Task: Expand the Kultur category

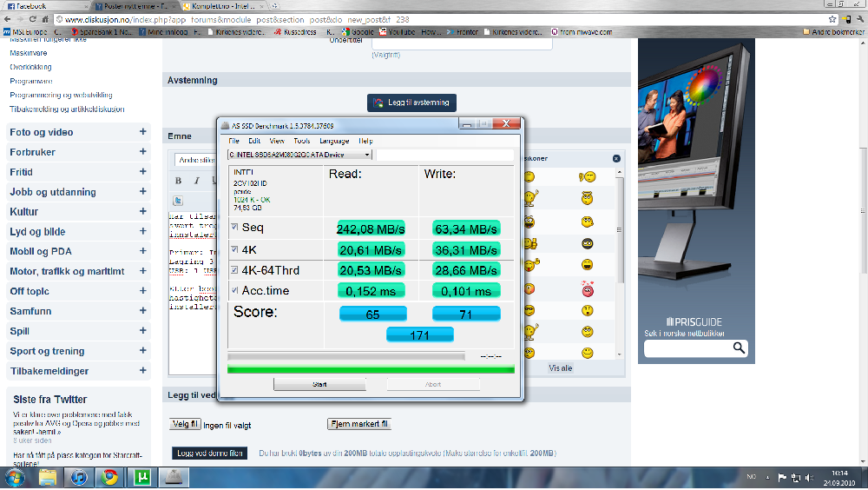Action: click(143, 211)
